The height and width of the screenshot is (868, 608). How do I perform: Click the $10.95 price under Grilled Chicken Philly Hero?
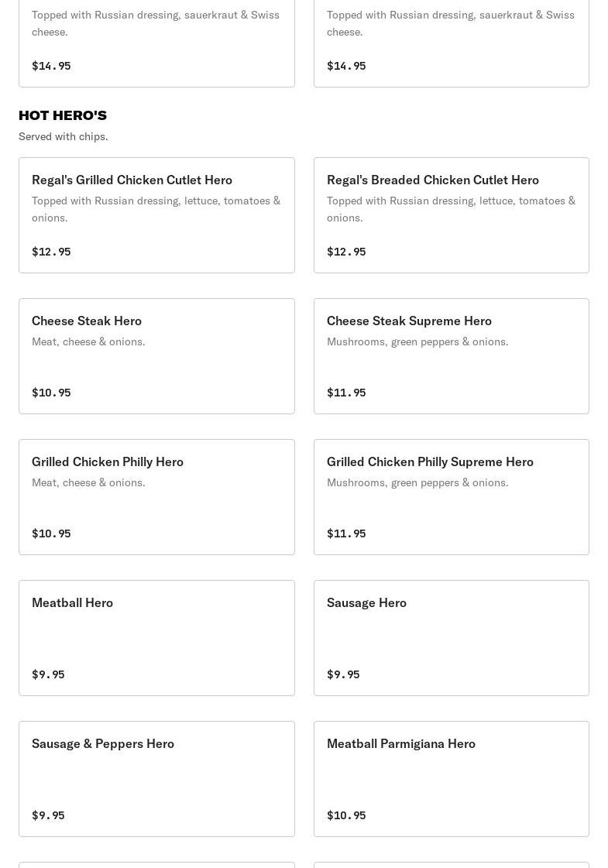pos(51,533)
